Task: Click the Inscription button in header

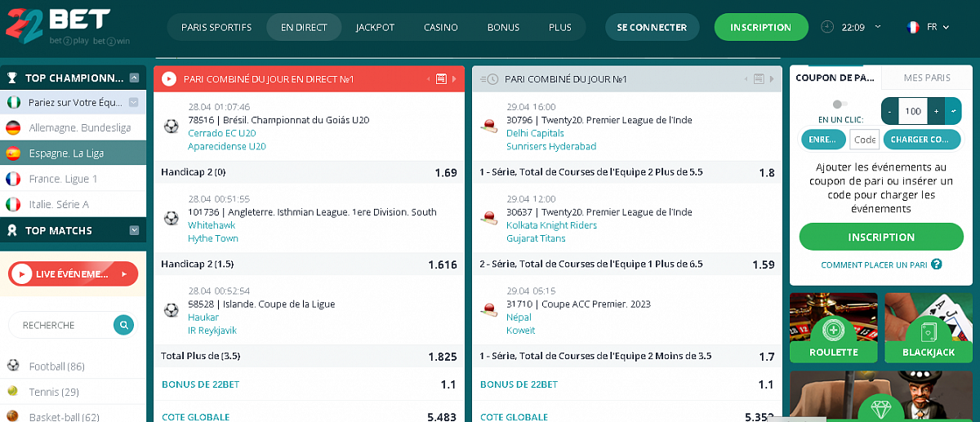Action: 760,27
